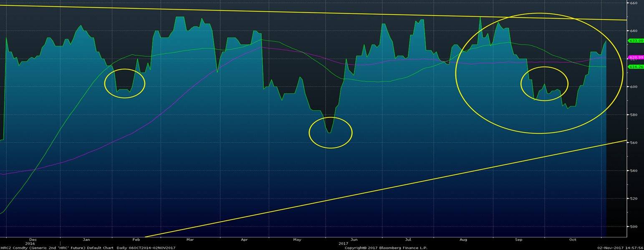Click the Jun label on date axis
The image size is (644, 250).
[354, 240]
